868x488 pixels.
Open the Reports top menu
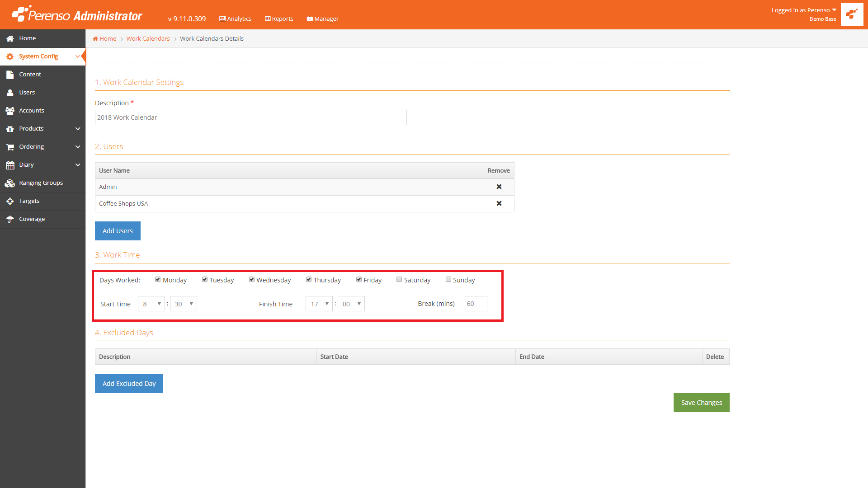(x=279, y=19)
